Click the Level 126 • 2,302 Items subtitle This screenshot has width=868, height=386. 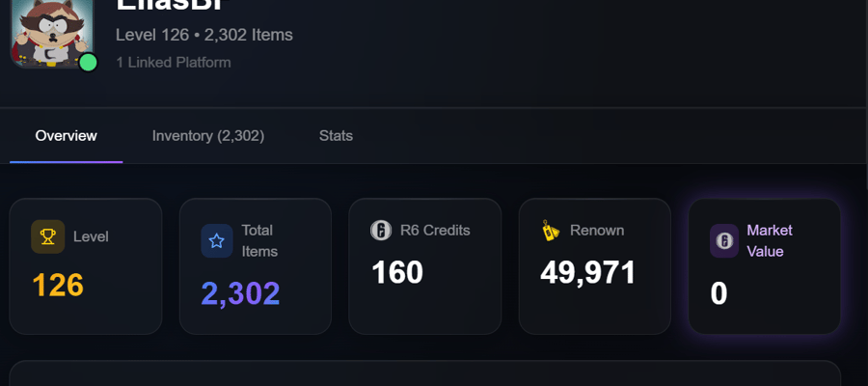coord(204,35)
